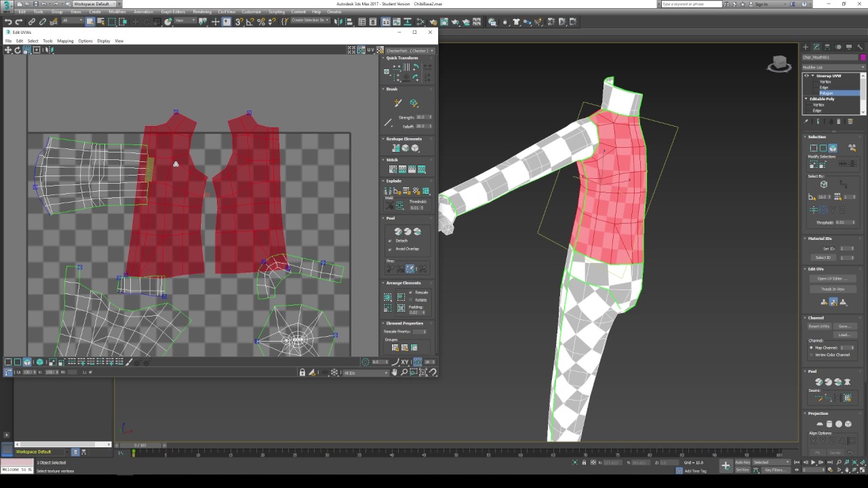Click Polygon selection icon in Selection rollout

point(833,148)
